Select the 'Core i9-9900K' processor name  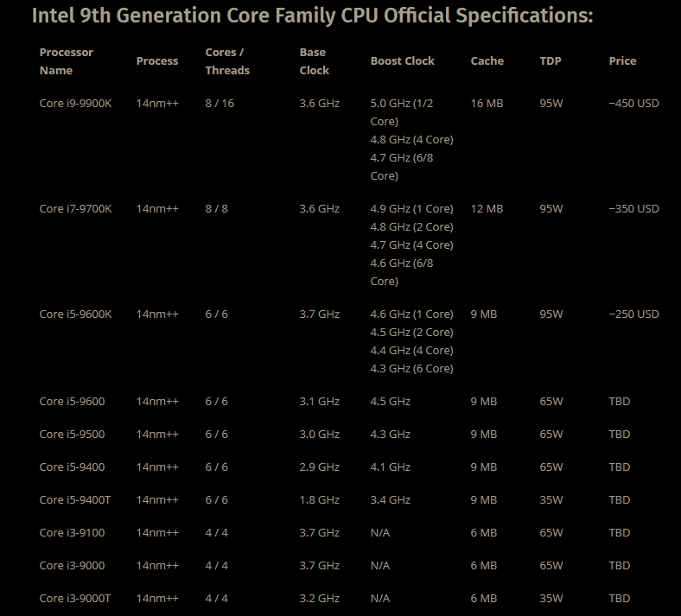[x=75, y=104]
